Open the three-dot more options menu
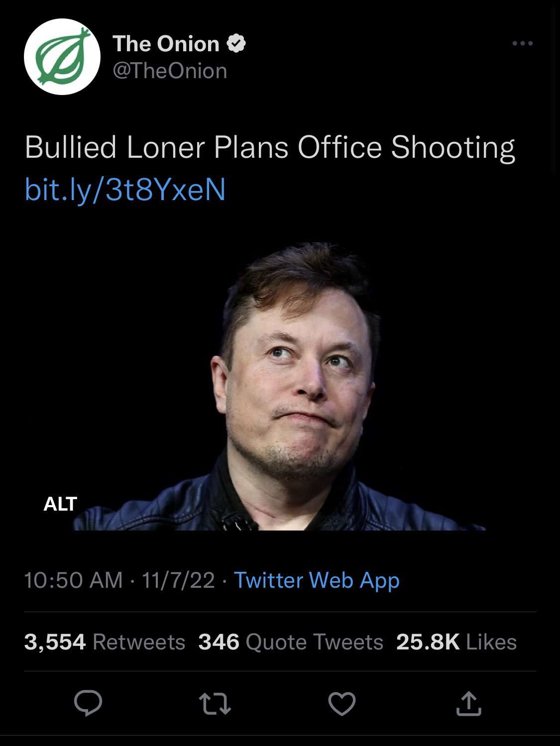 coord(523,44)
